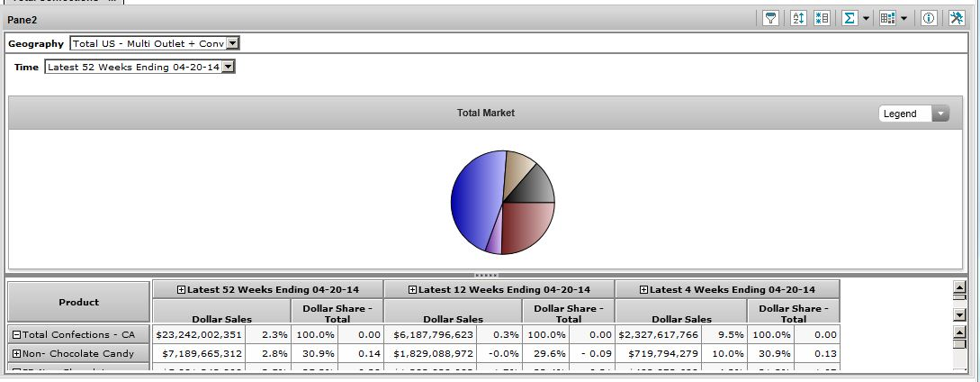Screen dimensions: 980x382
Task: Click the table scrollbar down arrow
Action: tap(959, 315)
